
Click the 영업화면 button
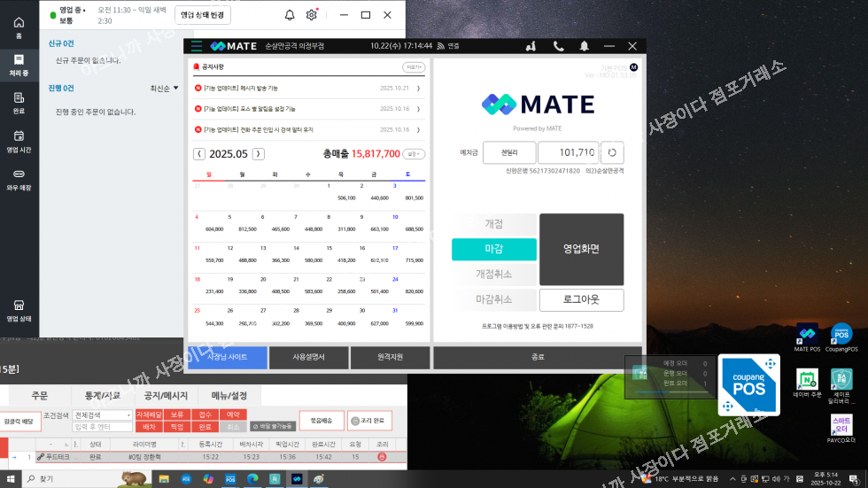(581, 249)
